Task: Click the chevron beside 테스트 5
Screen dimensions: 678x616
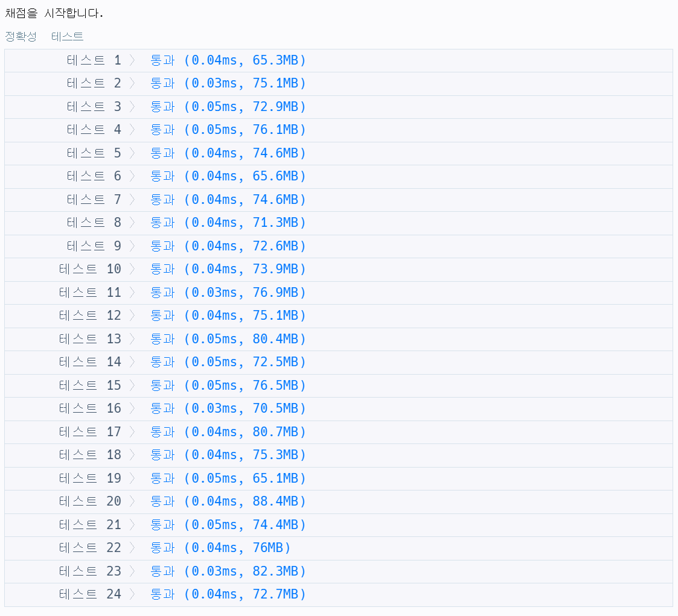Action: coord(132,153)
